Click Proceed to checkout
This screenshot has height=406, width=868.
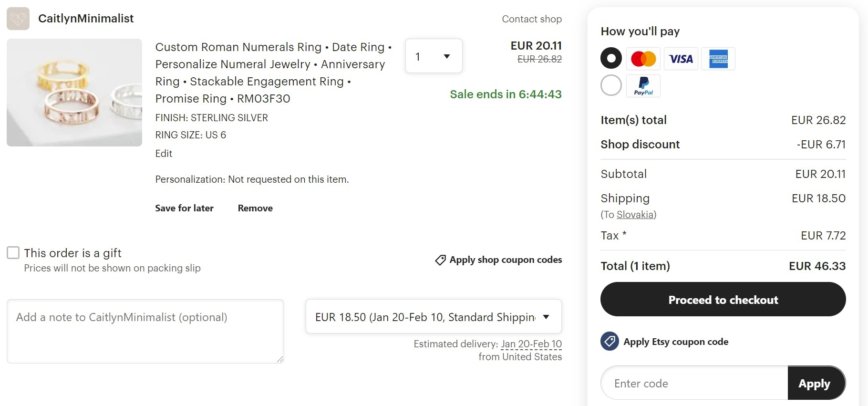tap(723, 300)
